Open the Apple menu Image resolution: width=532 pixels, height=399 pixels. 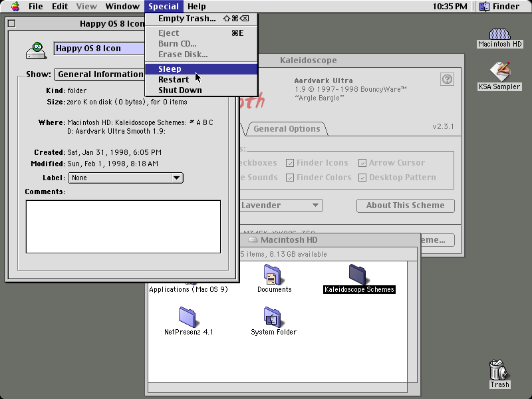point(15,6)
